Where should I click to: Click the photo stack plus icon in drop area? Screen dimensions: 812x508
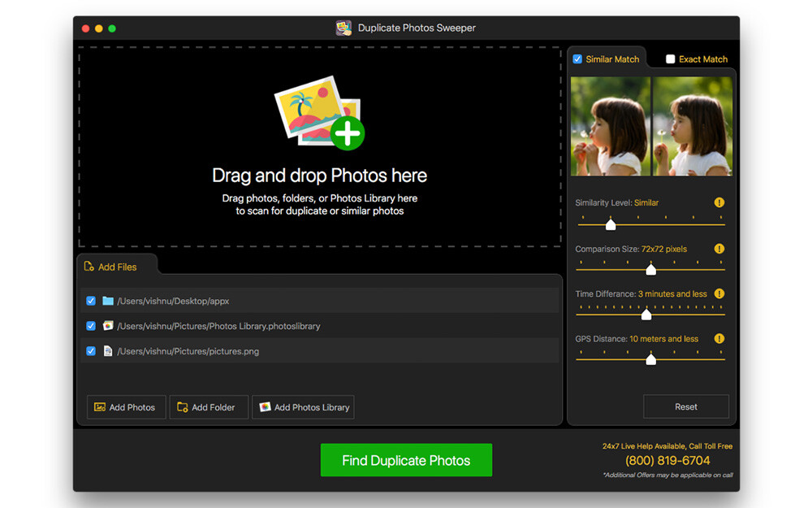[x=319, y=113]
